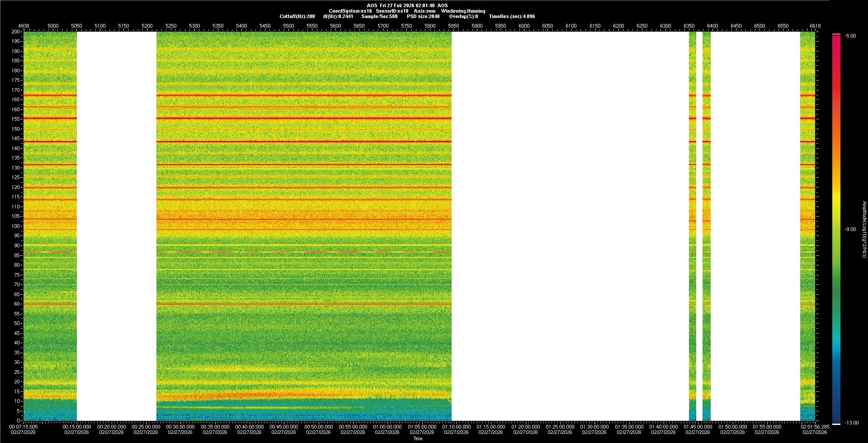
Task: Click the SensorID:es18 header text
Action: tap(392, 11)
